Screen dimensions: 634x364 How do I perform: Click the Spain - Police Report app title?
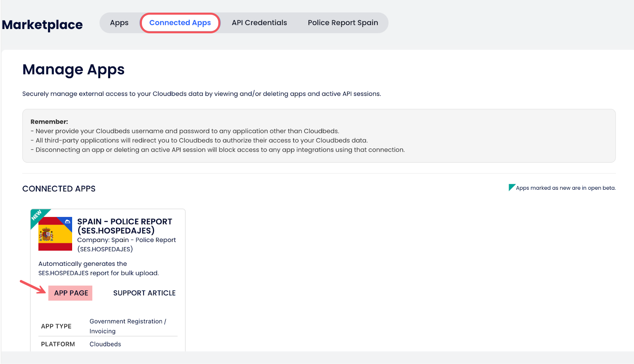click(124, 226)
